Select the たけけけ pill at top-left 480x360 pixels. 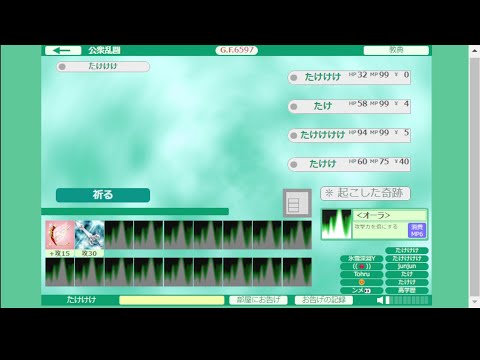pos(103,66)
